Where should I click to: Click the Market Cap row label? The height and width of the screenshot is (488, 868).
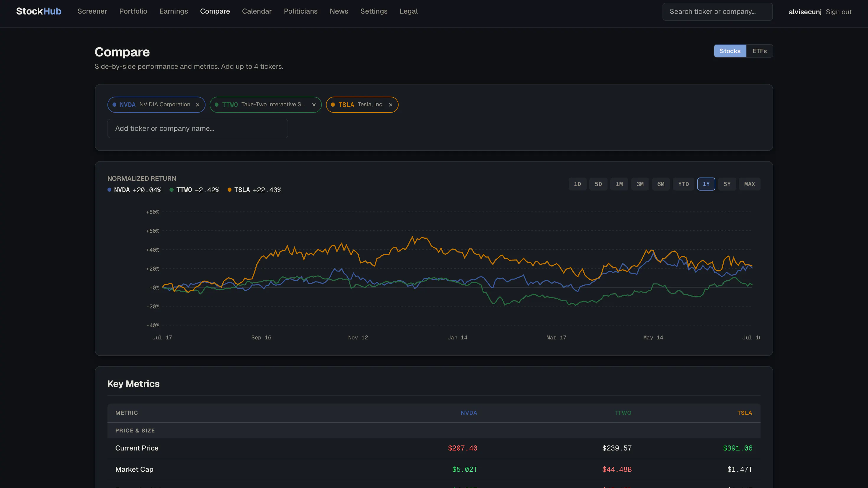pyautogui.click(x=134, y=469)
